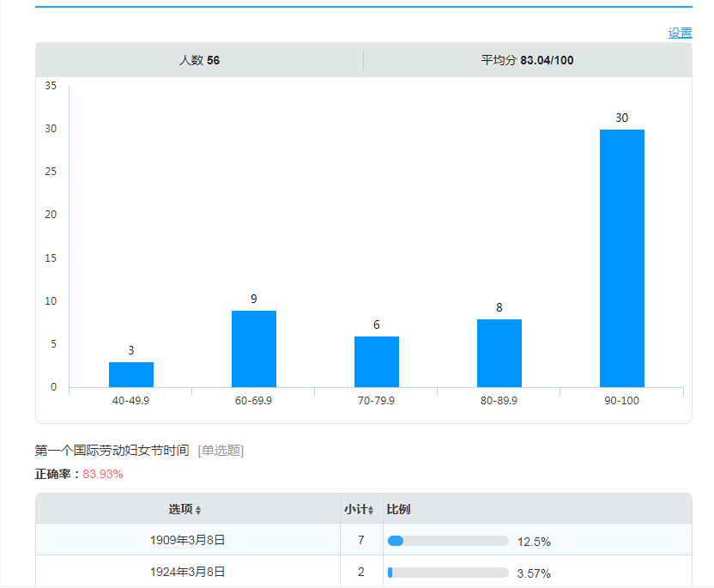Click the question title 第一个国际劳动妇女节时间
The width and height of the screenshot is (714, 588).
pos(112,450)
